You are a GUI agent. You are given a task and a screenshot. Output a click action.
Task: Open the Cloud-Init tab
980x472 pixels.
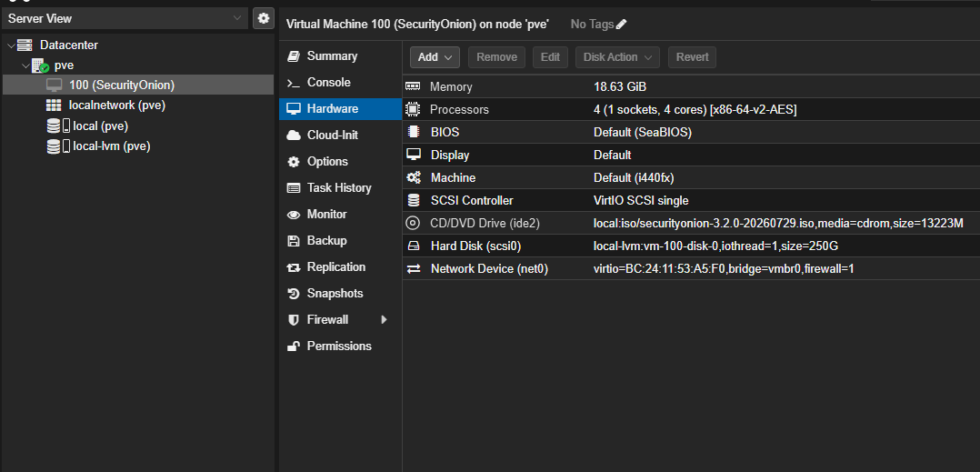pos(341,135)
